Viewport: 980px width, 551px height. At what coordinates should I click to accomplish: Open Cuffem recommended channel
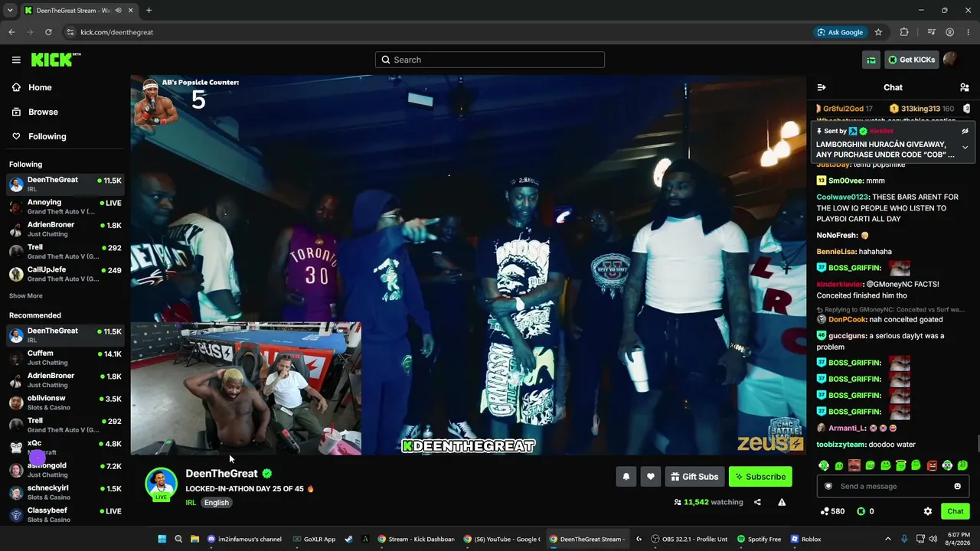[x=65, y=357]
